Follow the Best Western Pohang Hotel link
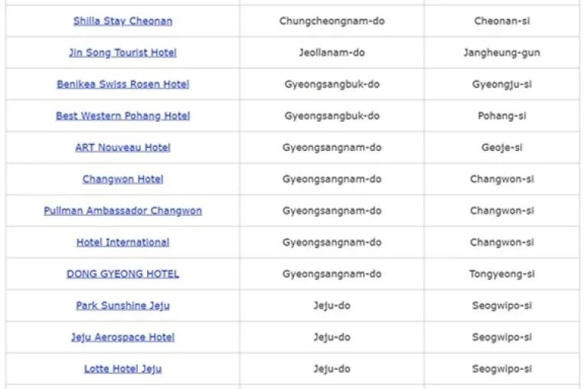The height and width of the screenshot is (389, 588). point(122,116)
